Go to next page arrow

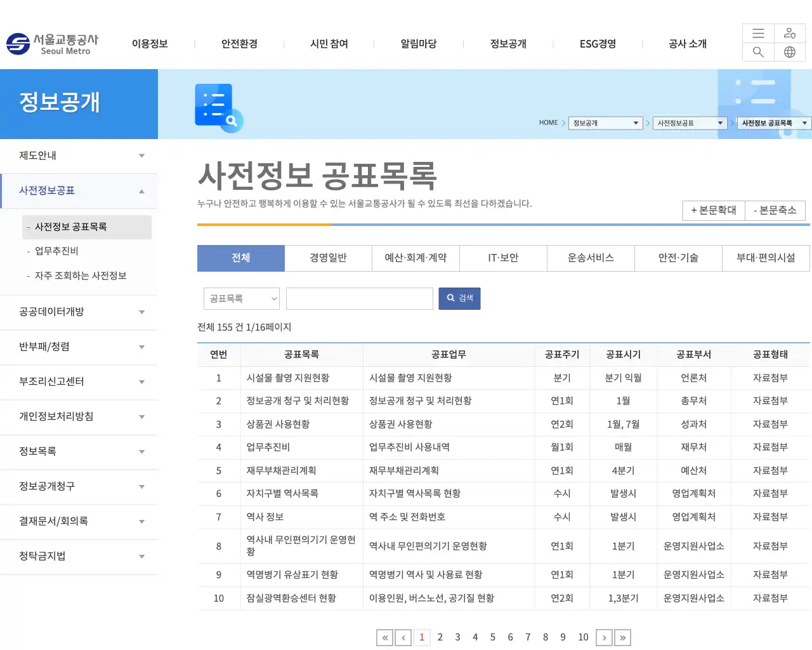tap(605, 637)
